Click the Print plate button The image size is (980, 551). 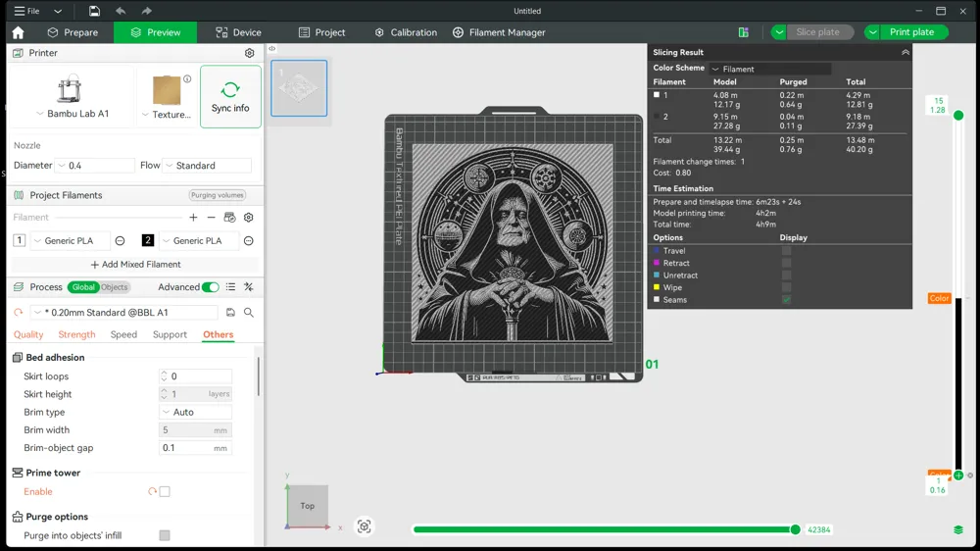pyautogui.click(x=911, y=32)
